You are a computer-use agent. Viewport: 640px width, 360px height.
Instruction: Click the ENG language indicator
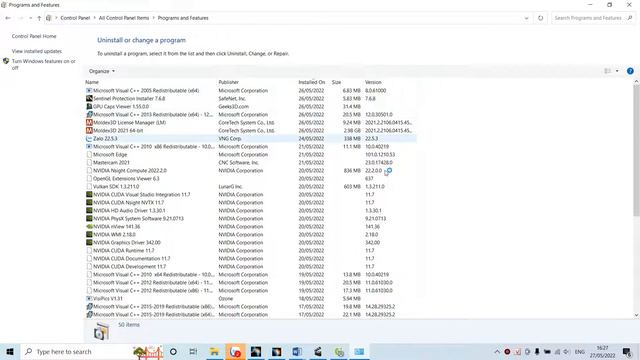(x=580, y=351)
